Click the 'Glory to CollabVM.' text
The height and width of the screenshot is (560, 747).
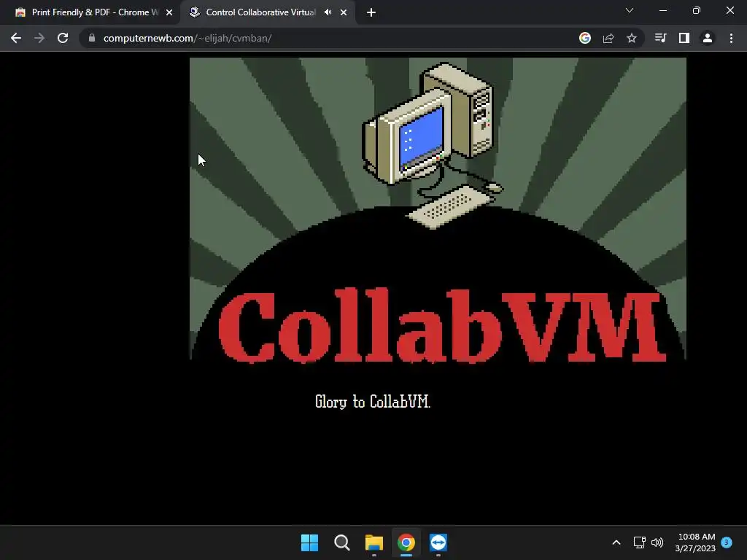[x=373, y=402]
